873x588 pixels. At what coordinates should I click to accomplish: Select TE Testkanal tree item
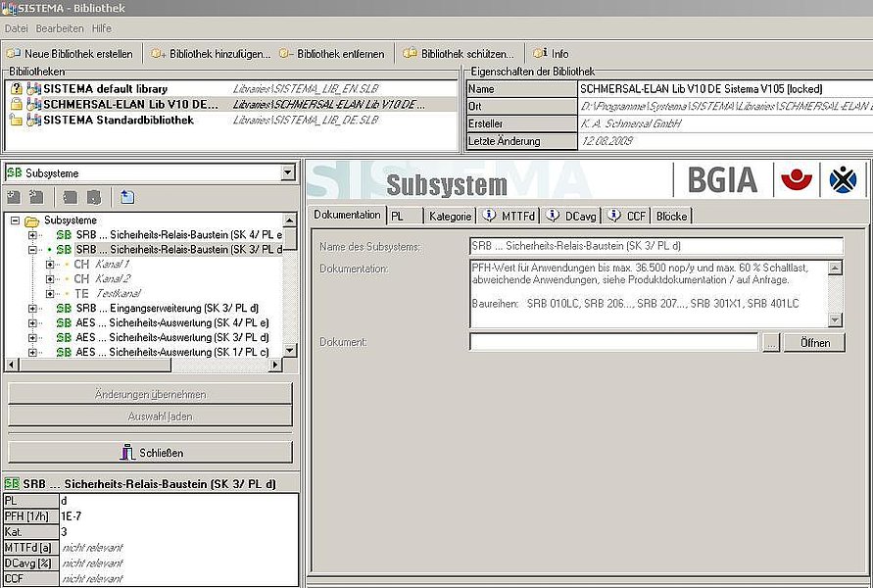108,293
